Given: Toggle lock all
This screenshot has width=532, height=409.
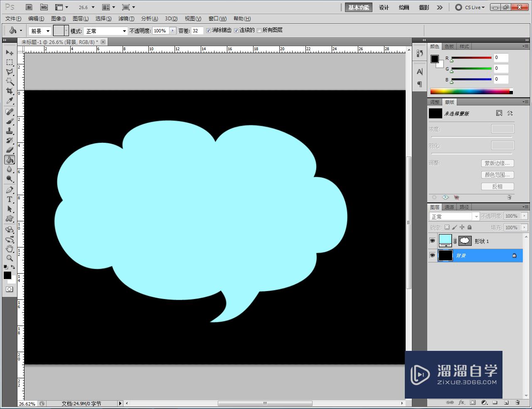Looking at the screenshot, I should (x=469, y=227).
